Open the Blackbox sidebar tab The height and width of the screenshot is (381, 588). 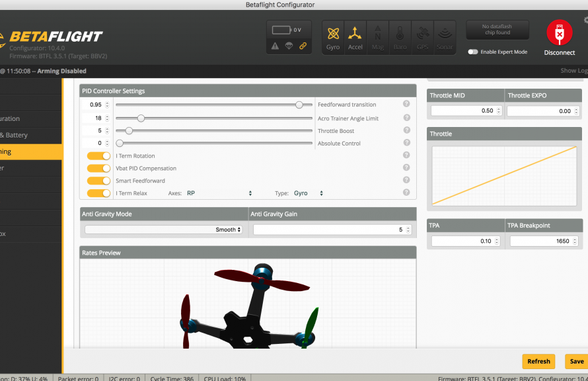(31, 234)
